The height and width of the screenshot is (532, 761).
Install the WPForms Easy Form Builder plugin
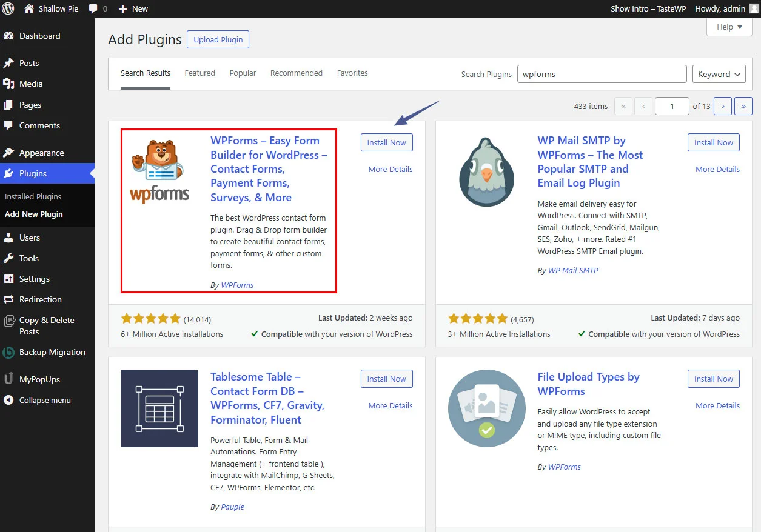click(x=386, y=143)
